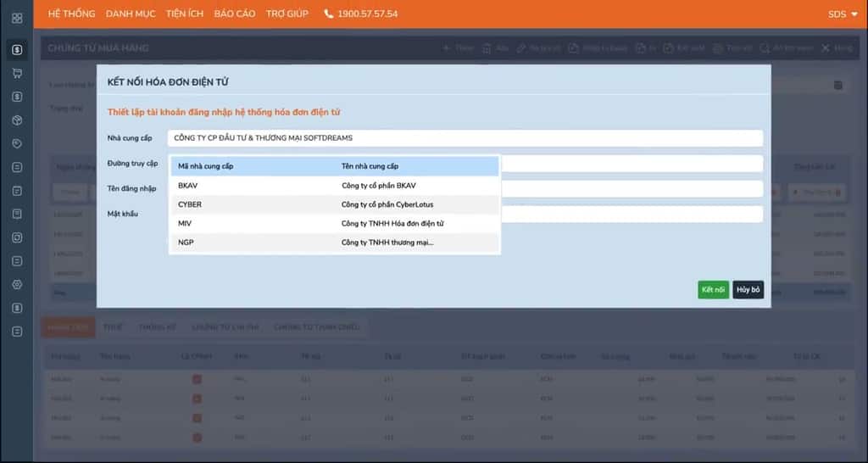The image size is (868, 463).
Task: Open the BÁO CÁO menu
Action: (x=235, y=14)
